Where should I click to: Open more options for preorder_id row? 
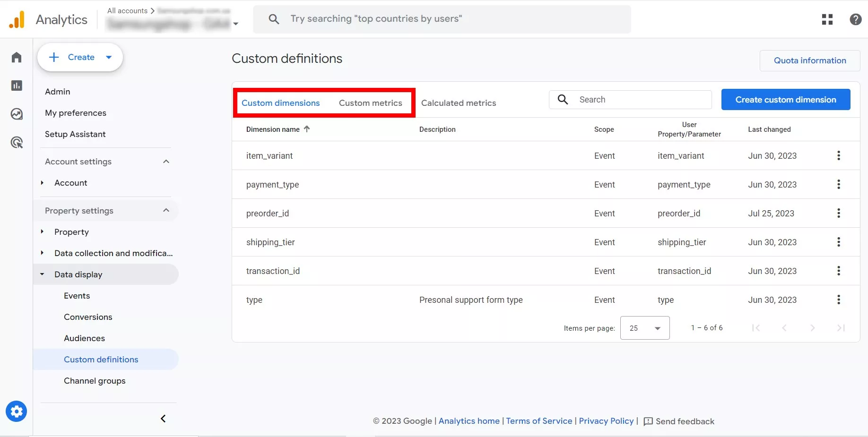click(839, 213)
